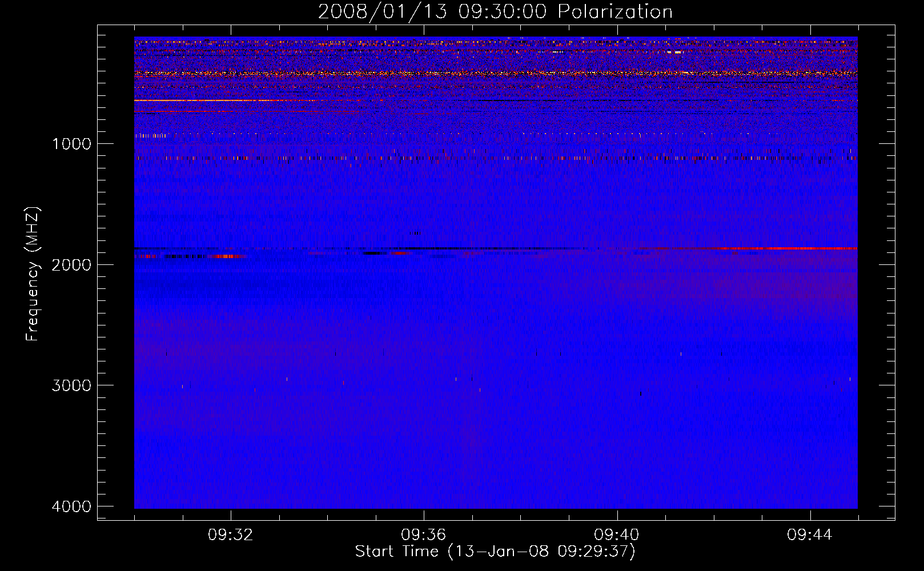Viewport: 924px width, 571px height.
Task: Click the 09:32 time tick label
Action: [x=231, y=535]
